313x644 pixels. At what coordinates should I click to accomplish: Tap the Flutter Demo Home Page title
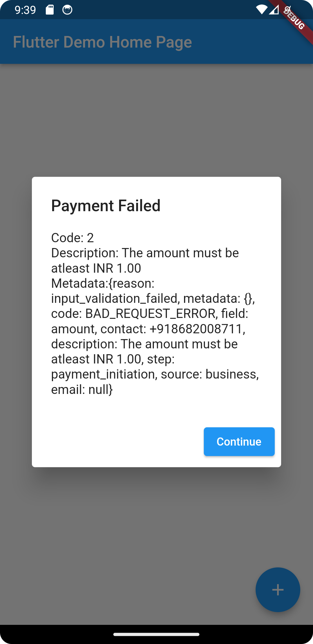(102, 41)
